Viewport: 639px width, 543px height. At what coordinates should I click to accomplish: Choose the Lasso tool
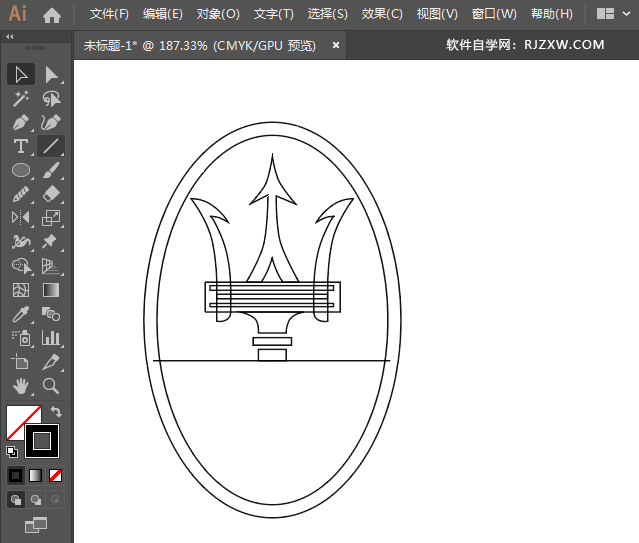point(51,98)
